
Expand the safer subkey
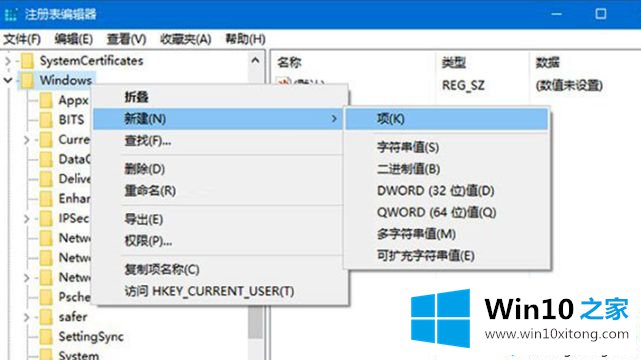[27, 317]
